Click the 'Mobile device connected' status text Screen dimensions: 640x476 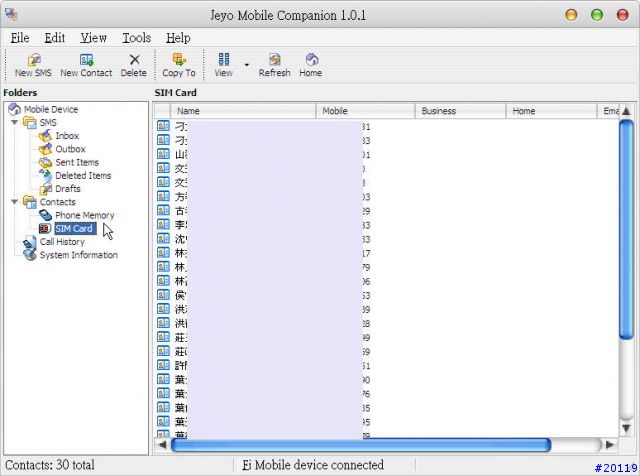[x=319, y=465]
